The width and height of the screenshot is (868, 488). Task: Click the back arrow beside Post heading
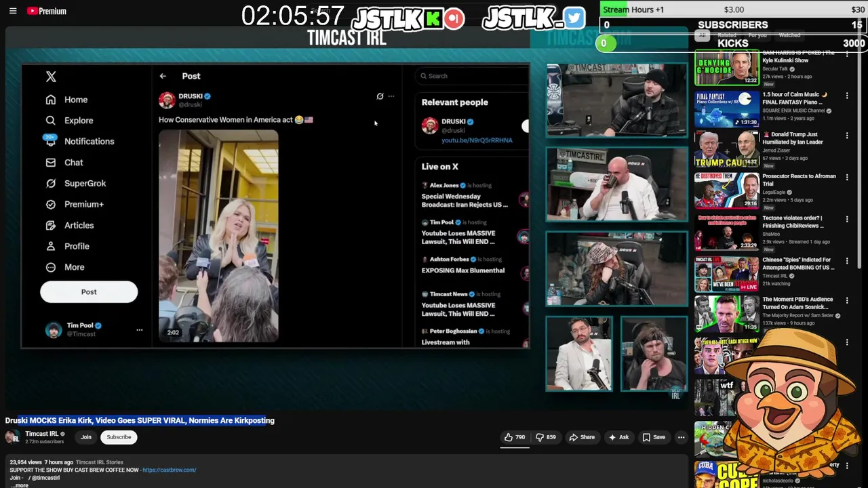click(x=163, y=77)
